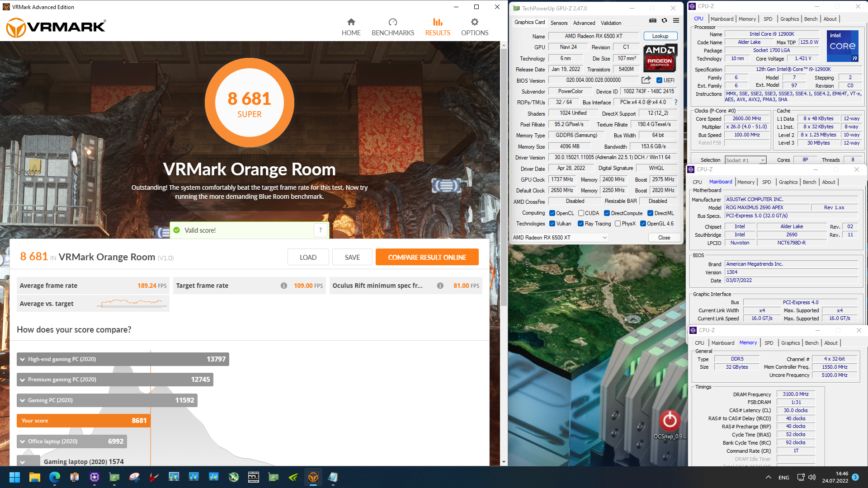Click the BIOS export share icon in GPU-Z
The image size is (868, 488).
[x=646, y=80]
